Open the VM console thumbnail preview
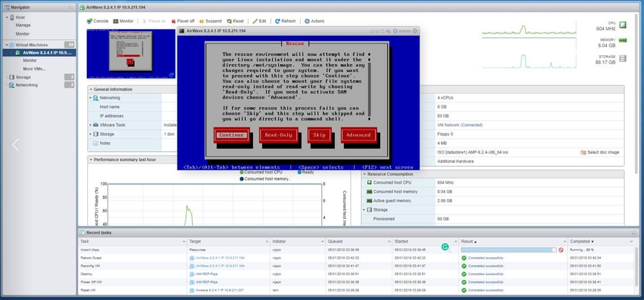This screenshot has height=300, width=644. (131, 54)
